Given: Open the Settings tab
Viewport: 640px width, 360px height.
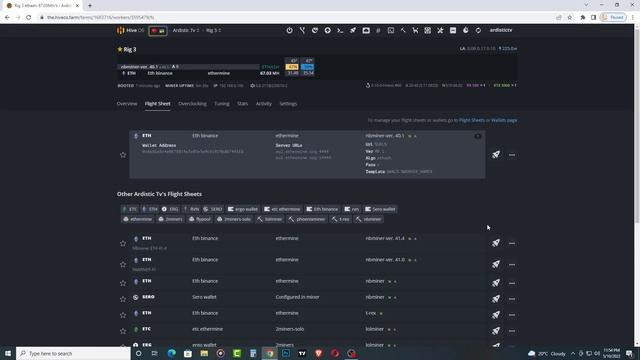Looking at the screenshot, I should click(288, 104).
